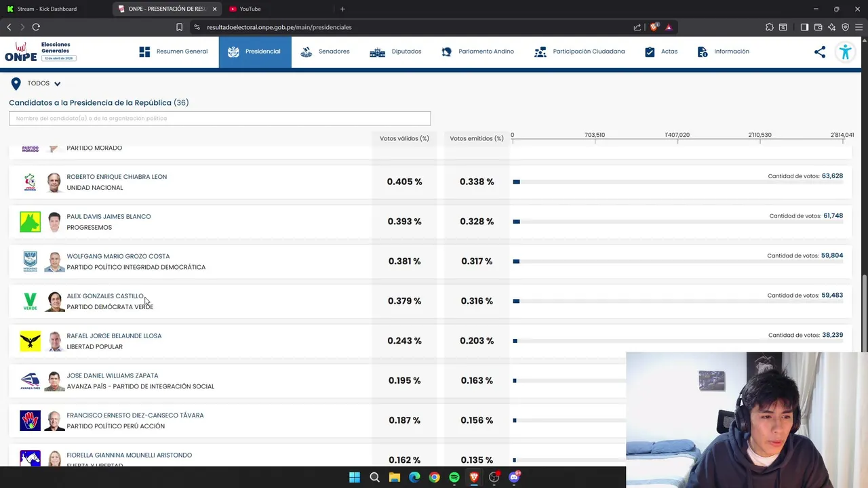Click bookmark icon in address bar

pyautogui.click(x=179, y=27)
